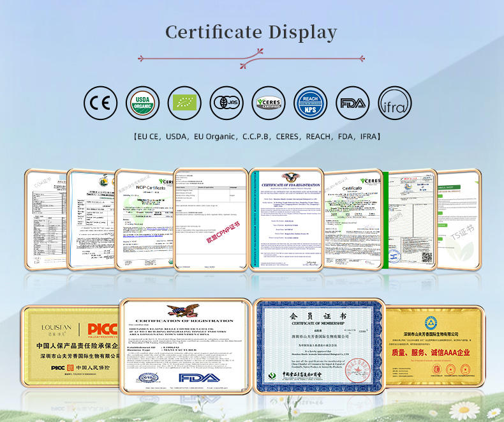Open the certificate with QR code
The height and width of the screenshot is (422, 504).
tap(411, 220)
